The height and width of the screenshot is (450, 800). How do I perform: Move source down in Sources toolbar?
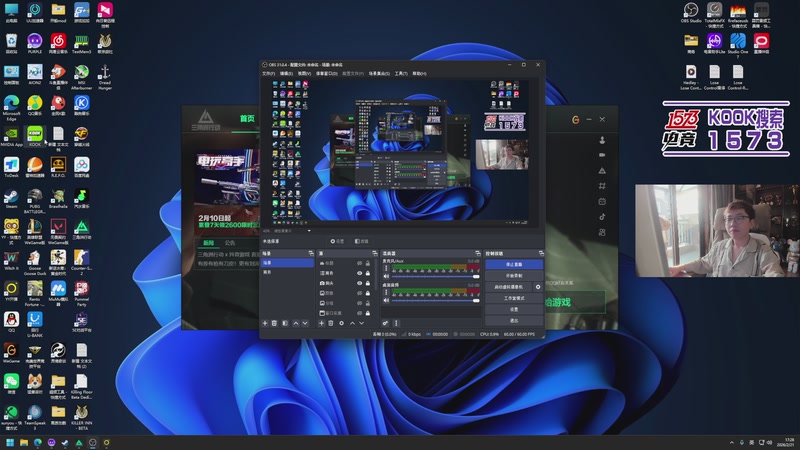point(362,323)
